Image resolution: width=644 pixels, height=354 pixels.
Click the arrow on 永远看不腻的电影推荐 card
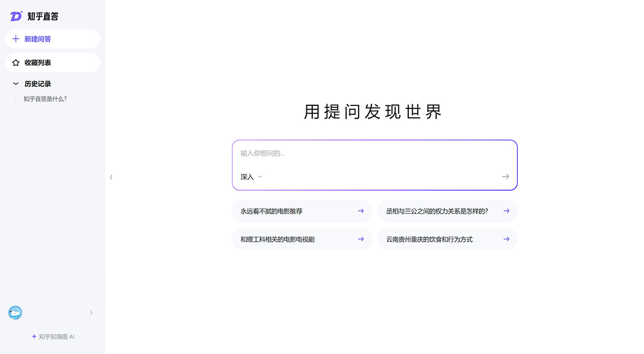click(x=361, y=211)
